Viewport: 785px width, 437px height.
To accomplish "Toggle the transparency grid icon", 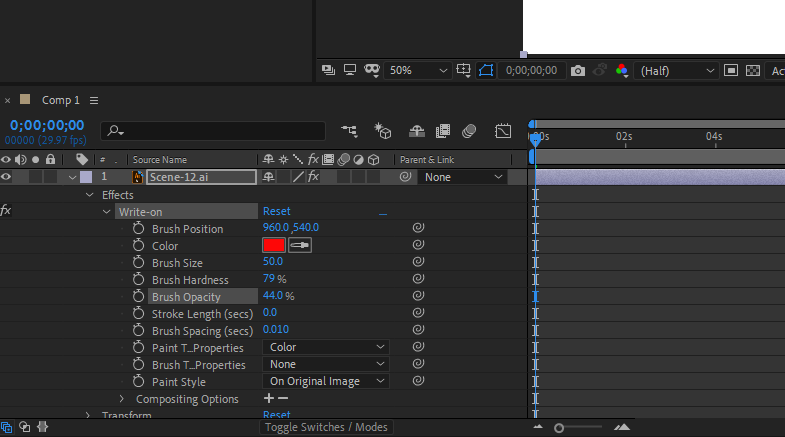I will (x=753, y=71).
